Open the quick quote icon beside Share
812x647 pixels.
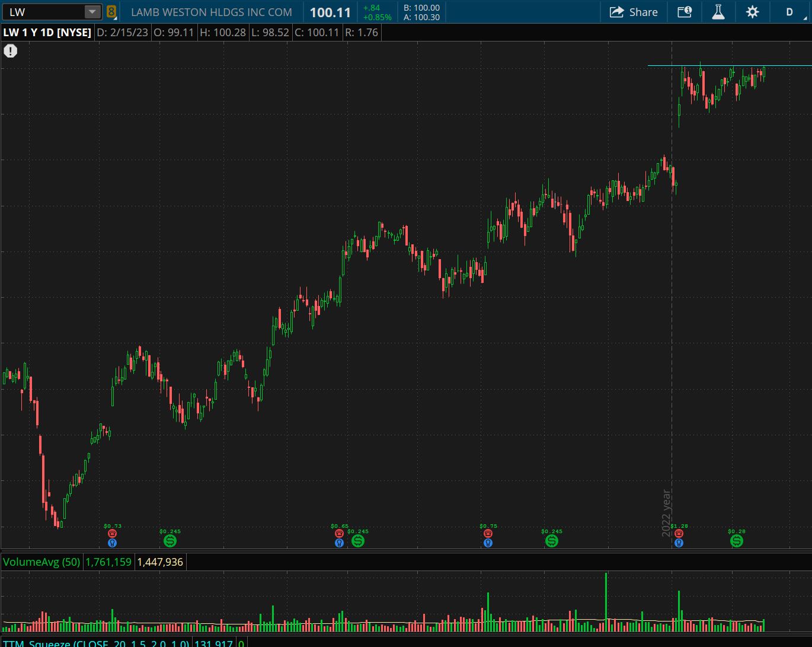pyautogui.click(x=685, y=12)
